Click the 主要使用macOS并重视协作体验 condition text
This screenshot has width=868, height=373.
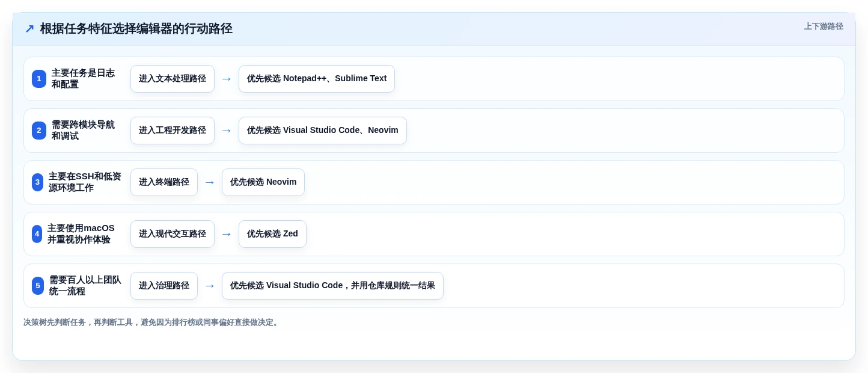coord(81,234)
